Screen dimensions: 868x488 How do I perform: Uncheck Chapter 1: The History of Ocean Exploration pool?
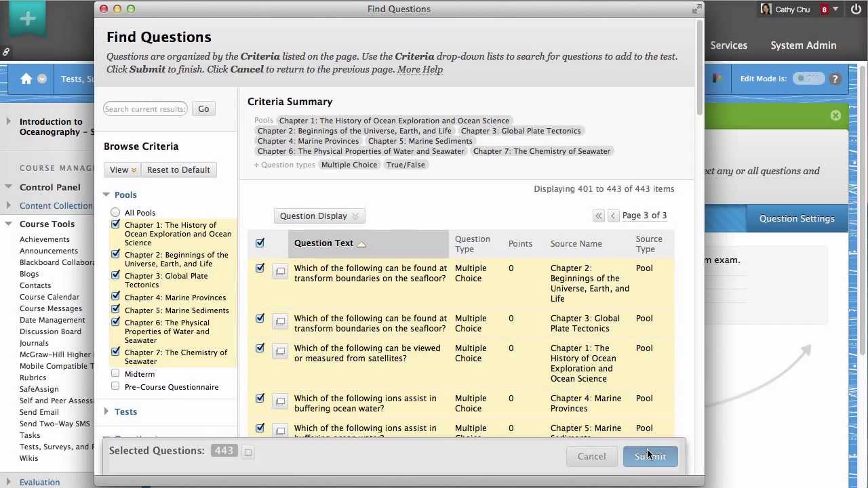coord(115,224)
